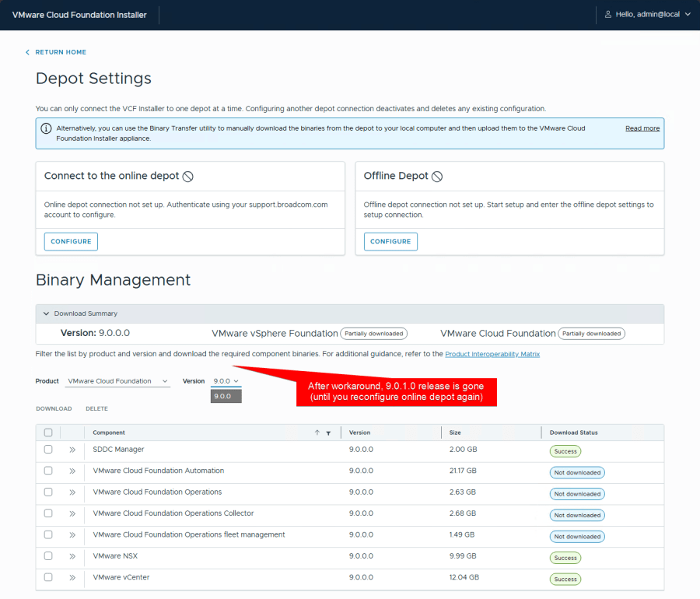
Task: Open the Product dropdown
Action: pos(118,381)
